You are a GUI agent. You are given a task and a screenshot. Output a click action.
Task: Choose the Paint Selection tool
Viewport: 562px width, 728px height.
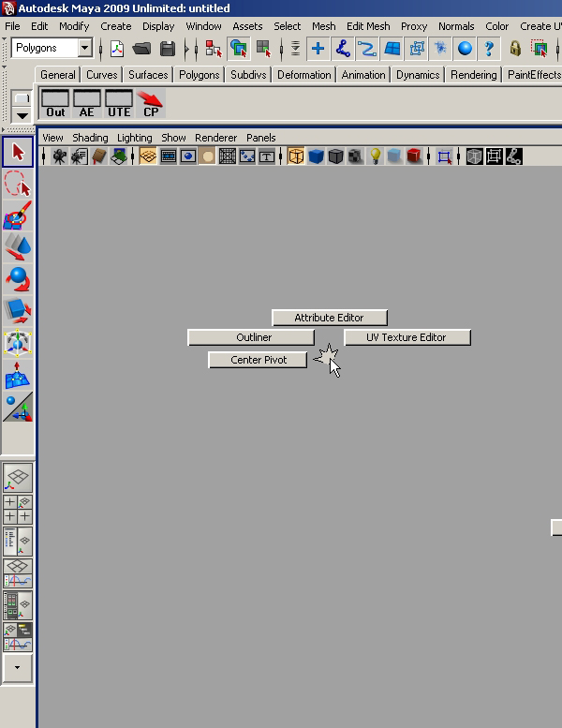pyautogui.click(x=18, y=215)
